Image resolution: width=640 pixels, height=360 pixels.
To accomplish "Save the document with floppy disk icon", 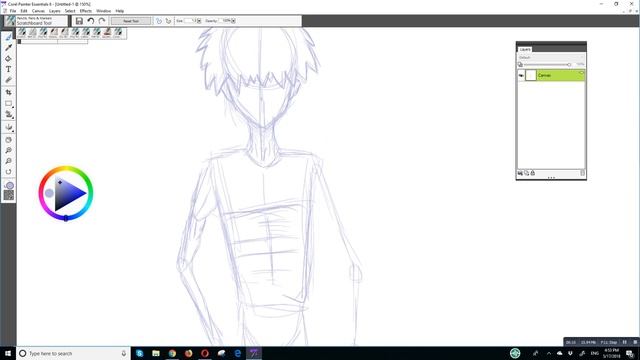I will tap(79, 21).
